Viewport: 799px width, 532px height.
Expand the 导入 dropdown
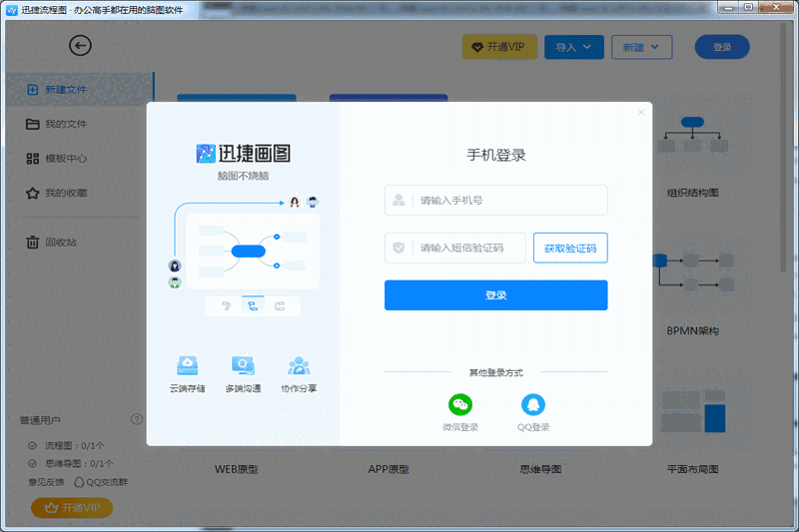click(x=573, y=47)
